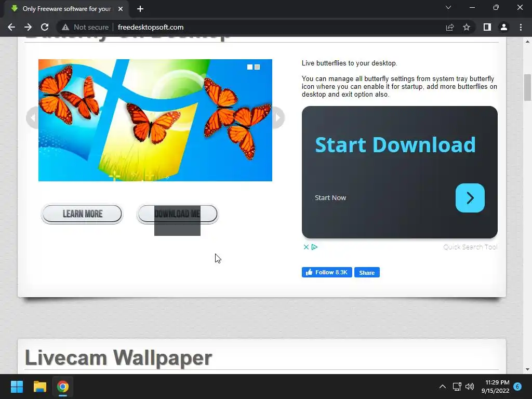Image resolution: width=532 pixels, height=399 pixels.
Task: Open File Explorer from the taskbar
Action: pyautogui.click(x=39, y=387)
